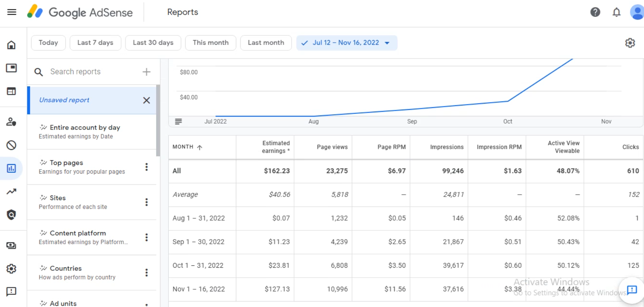Click the reports list scrollbar
Viewport: 644px width, 307px height.
[158, 121]
